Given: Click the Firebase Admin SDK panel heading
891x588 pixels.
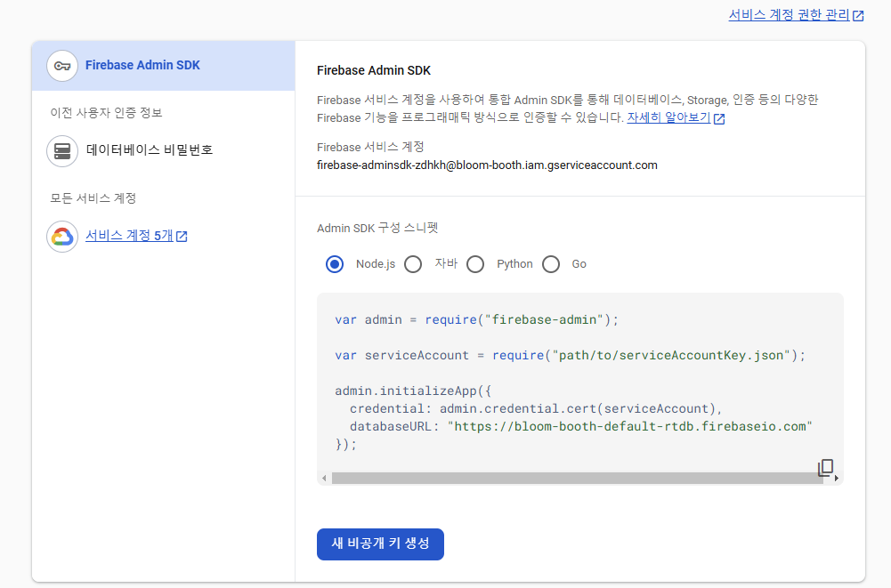Looking at the screenshot, I should 374,70.
